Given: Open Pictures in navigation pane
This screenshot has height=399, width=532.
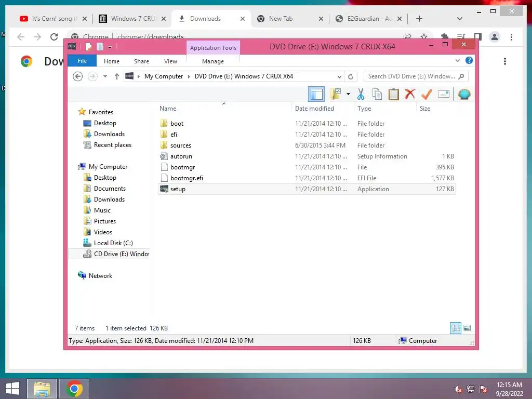Looking at the screenshot, I should [x=105, y=221].
